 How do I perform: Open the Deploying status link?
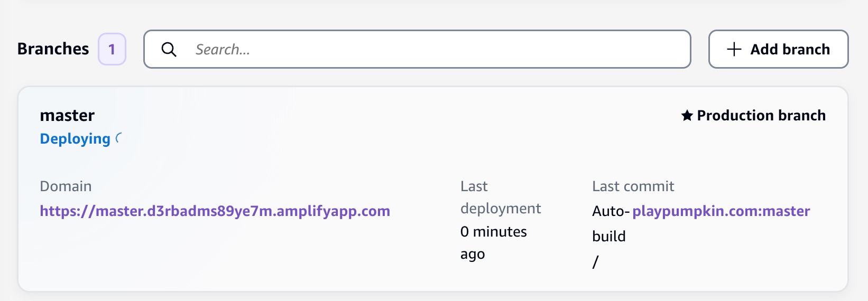(75, 138)
